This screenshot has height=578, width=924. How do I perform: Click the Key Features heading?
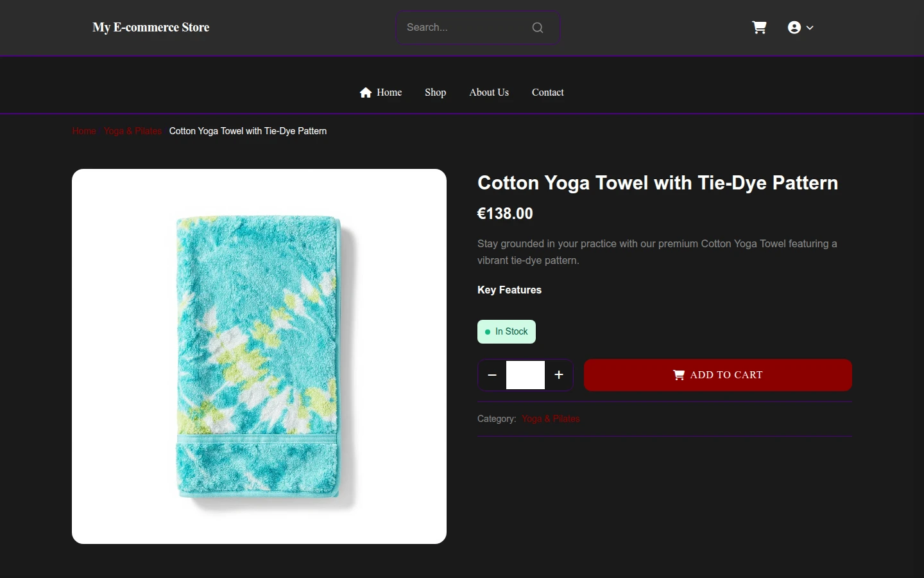pos(509,290)
